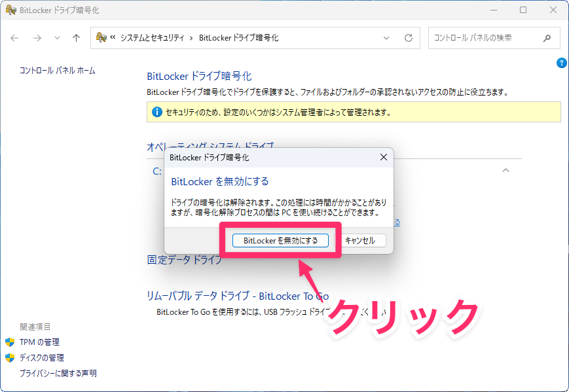Open プライバシーに関する声明 link
Image resolution: width=569 pixels, height=392 pixels.
click(58, 373)
